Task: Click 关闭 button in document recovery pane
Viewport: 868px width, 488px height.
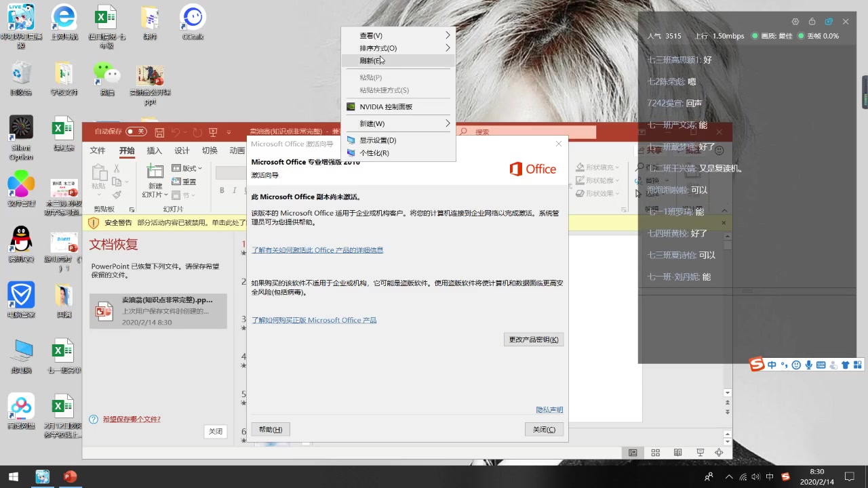Action: coord(216,431)
